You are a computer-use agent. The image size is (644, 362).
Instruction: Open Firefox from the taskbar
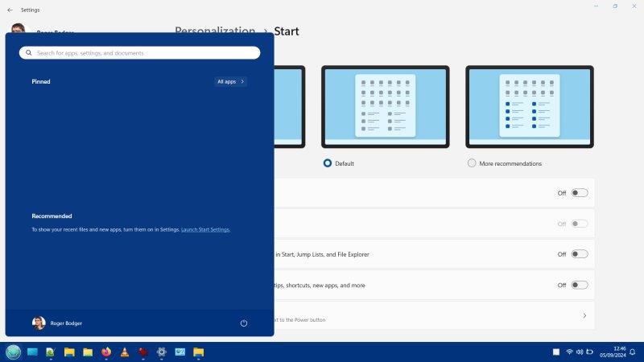(x=106, y=352)
